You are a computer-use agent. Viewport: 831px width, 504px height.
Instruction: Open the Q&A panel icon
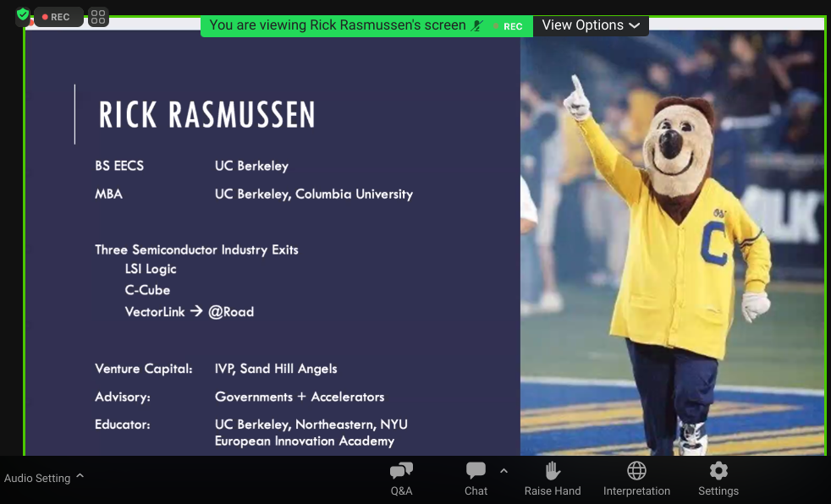click(x=401, y=471)
